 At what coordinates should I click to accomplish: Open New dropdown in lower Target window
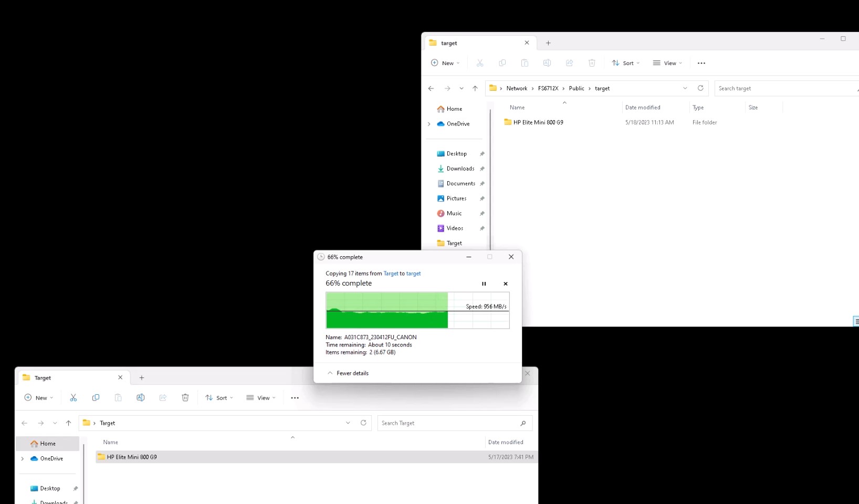39,398
